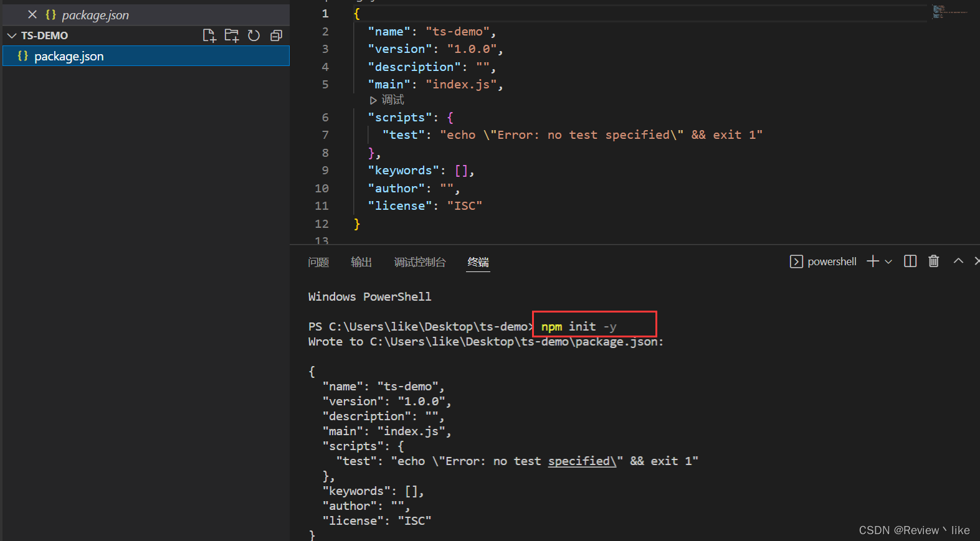Click the "license" key in the editor

point(400,205)
